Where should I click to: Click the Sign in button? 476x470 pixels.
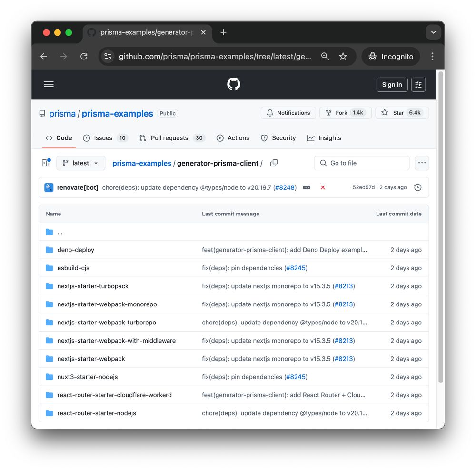[392, 85]
